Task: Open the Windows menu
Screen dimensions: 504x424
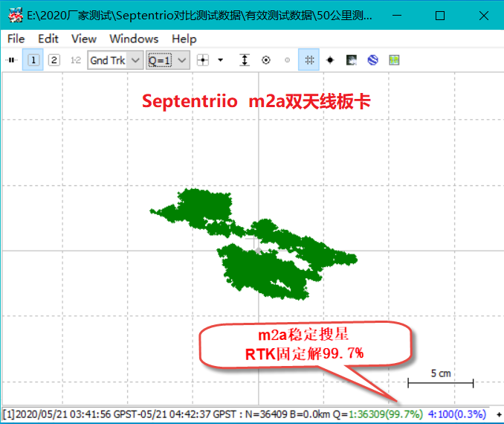Action: (134, 39)
